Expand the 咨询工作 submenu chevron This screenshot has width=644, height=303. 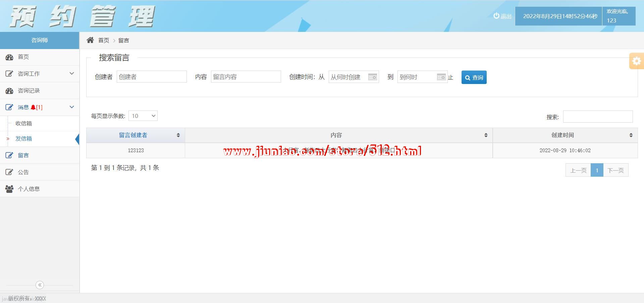tap(71, 73)
